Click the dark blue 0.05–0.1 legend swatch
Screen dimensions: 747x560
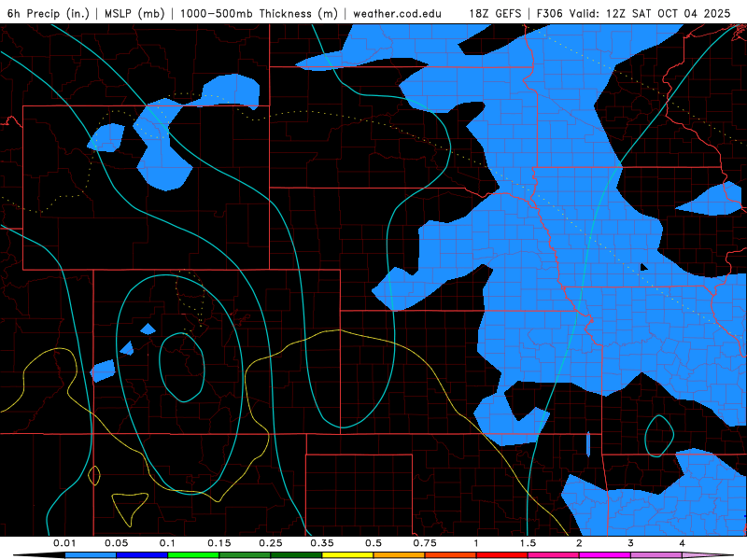142,555
